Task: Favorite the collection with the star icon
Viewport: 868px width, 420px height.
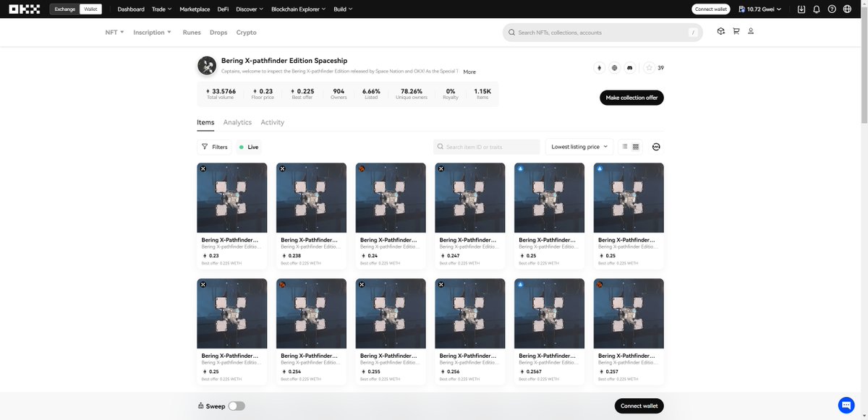Action: pos(649,68)
